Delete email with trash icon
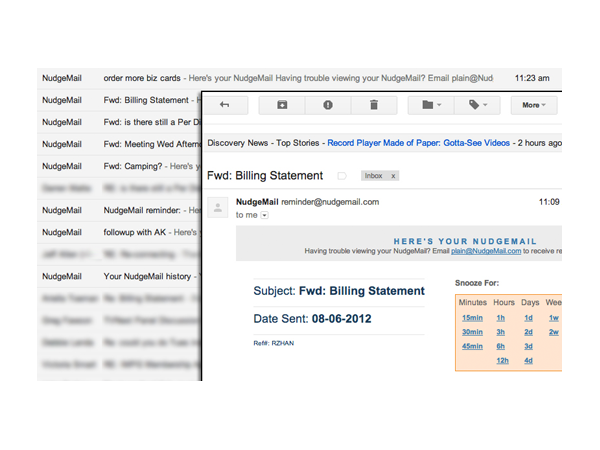Viewport: 600px width, 450px height. tap(374, 105)
